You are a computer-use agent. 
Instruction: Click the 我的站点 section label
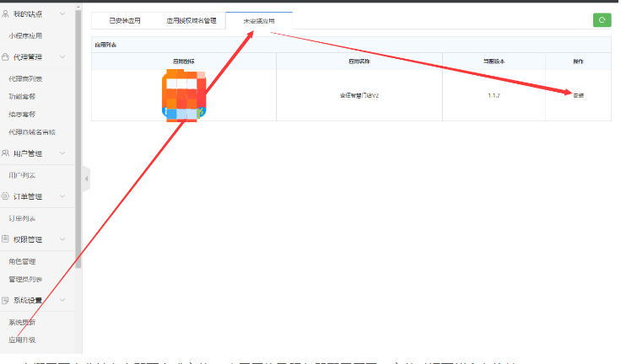pyautogui.click(x=28, y=14)
